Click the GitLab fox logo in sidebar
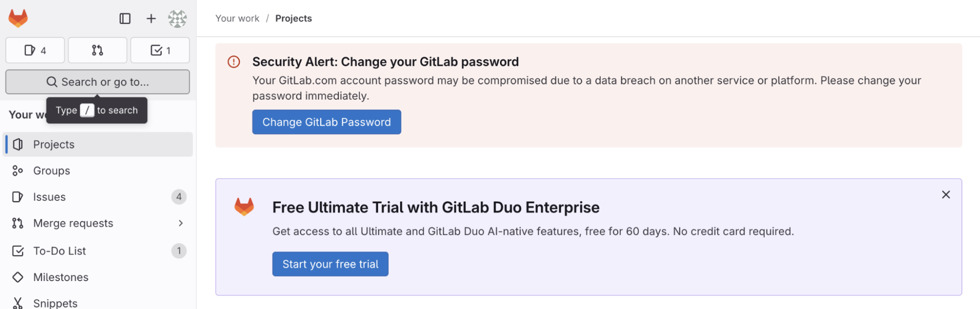 (x=18, y=19)
